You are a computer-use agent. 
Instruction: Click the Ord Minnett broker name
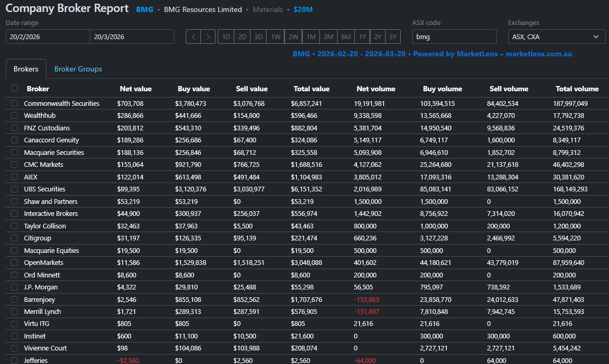pyautogui.click(x=42, y=275)
